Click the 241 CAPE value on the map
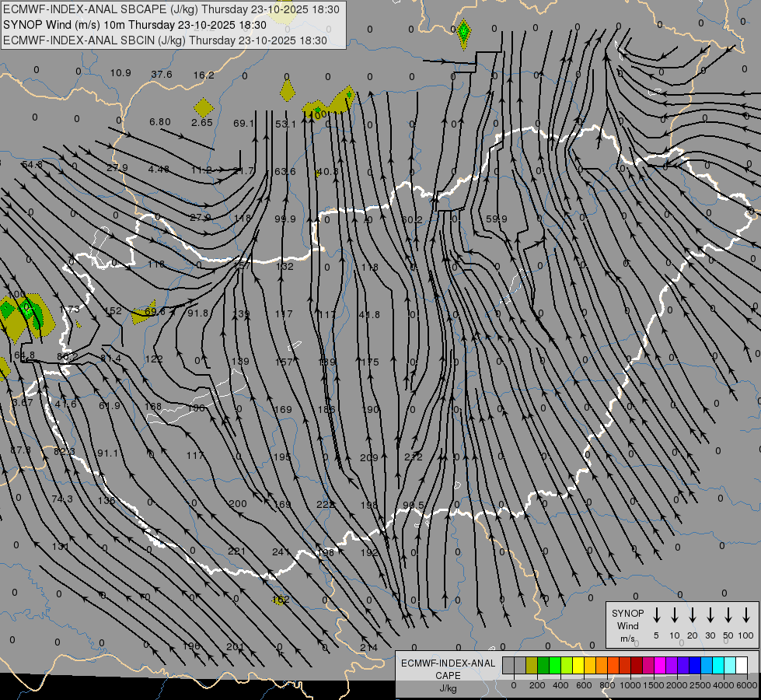The image size is (761, 700). (x=281, y=552)
